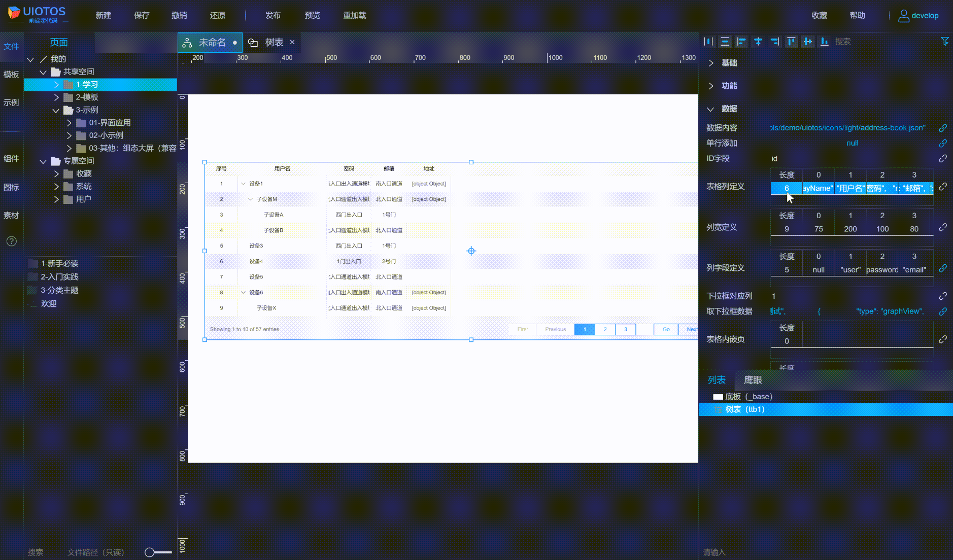
Task: Toggle the binding link for ID字段
Action: 942,159
